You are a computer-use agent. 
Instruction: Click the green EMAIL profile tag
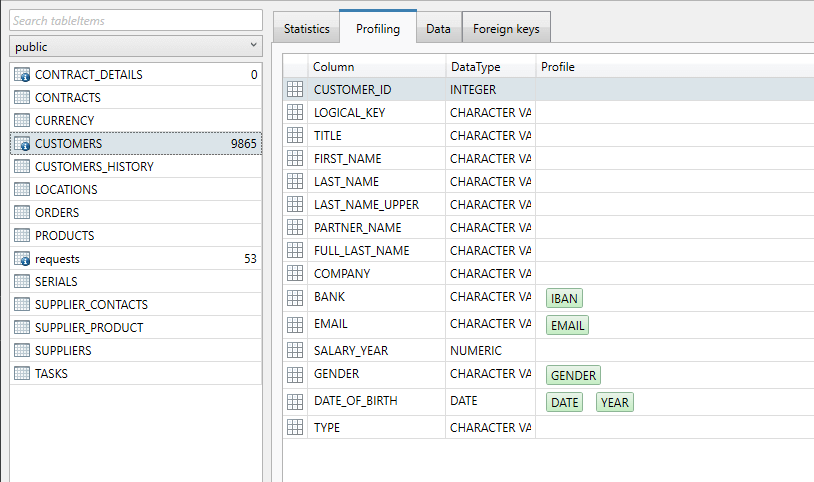point(567,325)
